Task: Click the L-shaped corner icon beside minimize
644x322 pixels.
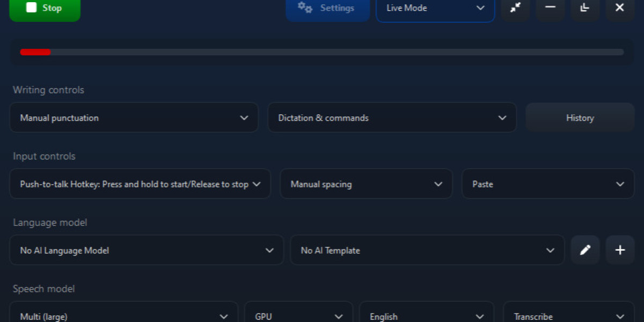Action: pyautogui.click(x=585, y=9)
